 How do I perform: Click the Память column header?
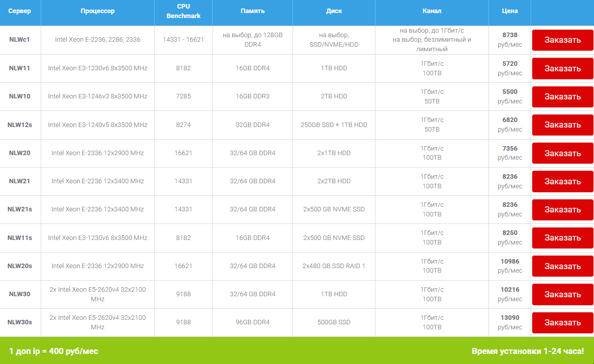(252, 11)
